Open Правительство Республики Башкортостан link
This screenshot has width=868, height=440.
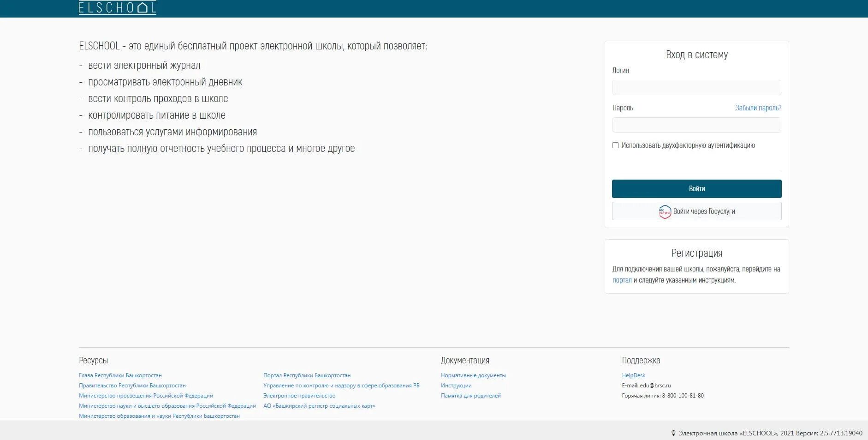(x=132, y=386)
